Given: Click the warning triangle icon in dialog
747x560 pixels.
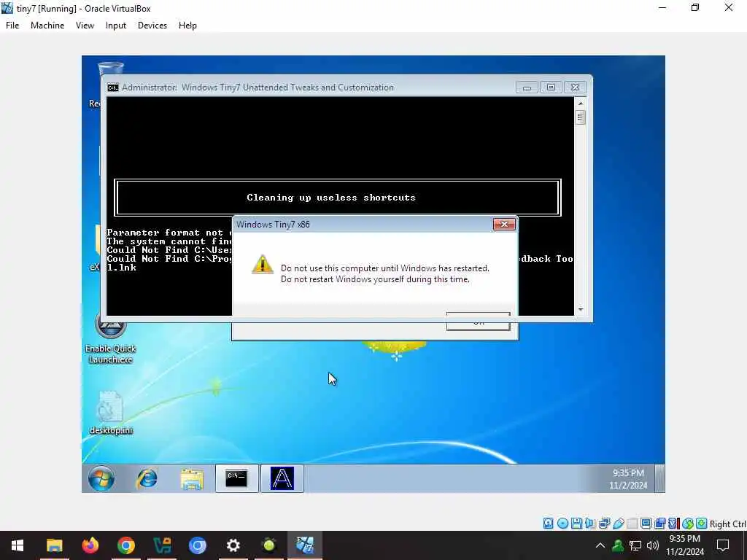Looking at the screenshot, I should pos(263,264).
